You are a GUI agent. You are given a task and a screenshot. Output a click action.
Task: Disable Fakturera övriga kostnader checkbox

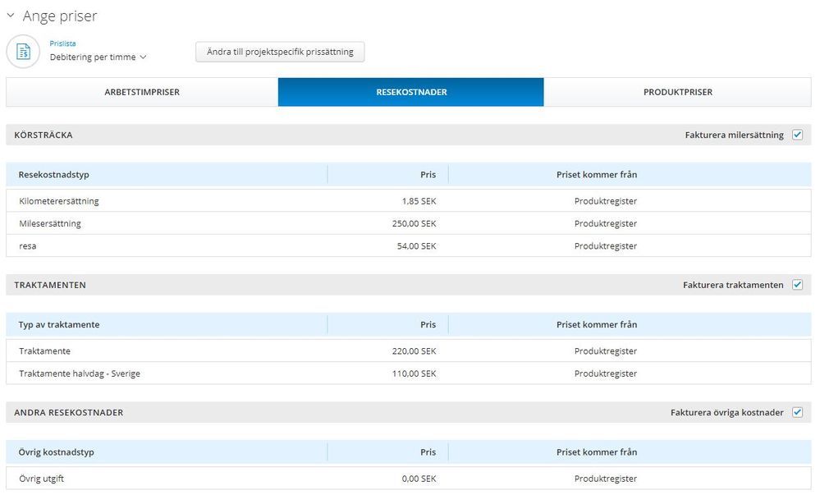tap(797, 413)
